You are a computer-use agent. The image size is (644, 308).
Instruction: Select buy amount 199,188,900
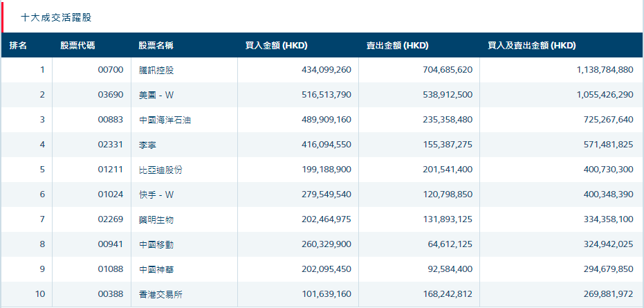326,170
